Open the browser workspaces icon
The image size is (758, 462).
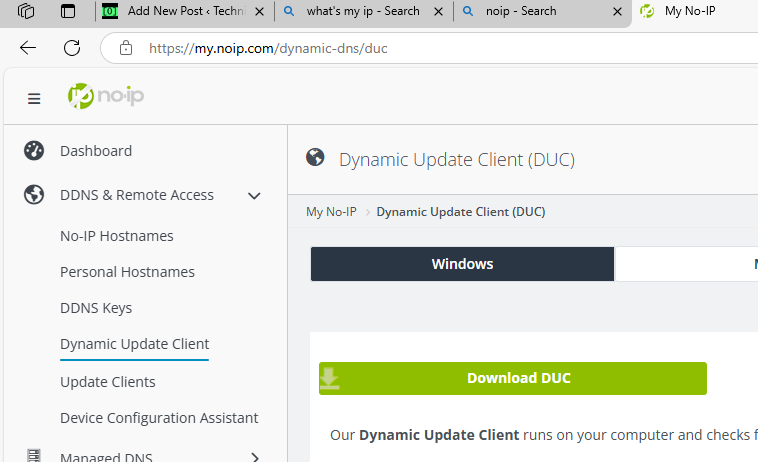26,11
